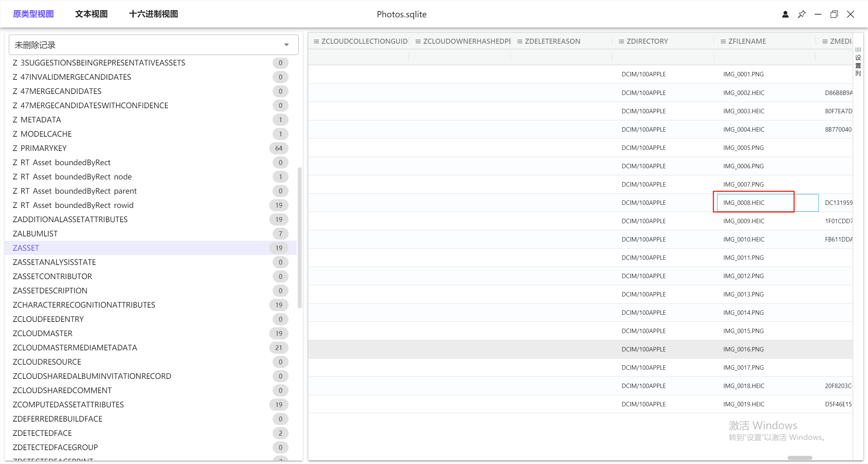Click the horizontal scrollbar of data grid
Viewport: 868px width, 464px height.
point(800,458)
